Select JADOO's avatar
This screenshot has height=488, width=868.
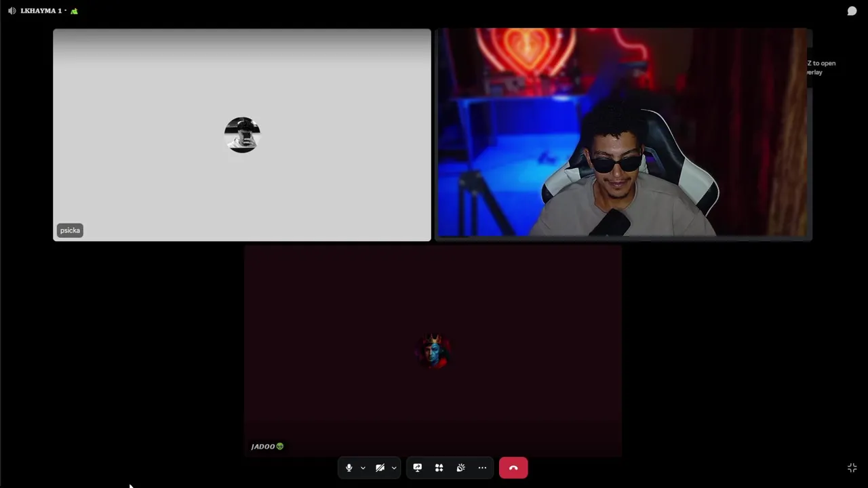tap(434, 351)
